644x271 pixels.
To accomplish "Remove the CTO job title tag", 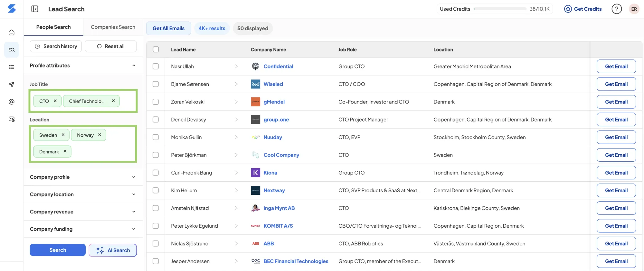I will pos(55,101).
